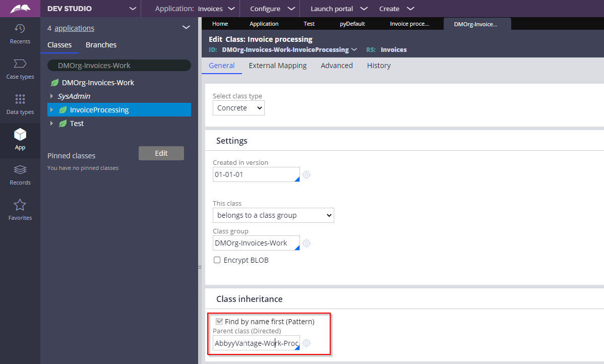Select the App cube icon
The width and height of the screenshot is (604, 364).
[20, 135]
